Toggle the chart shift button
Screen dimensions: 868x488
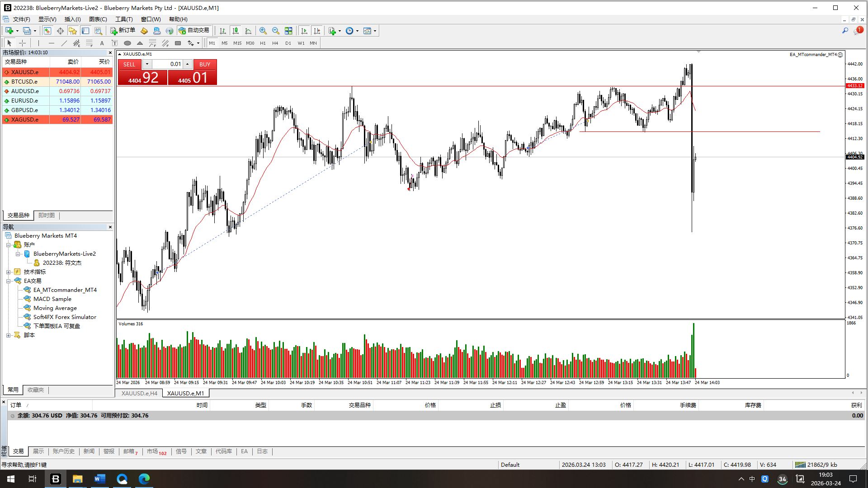317,31
